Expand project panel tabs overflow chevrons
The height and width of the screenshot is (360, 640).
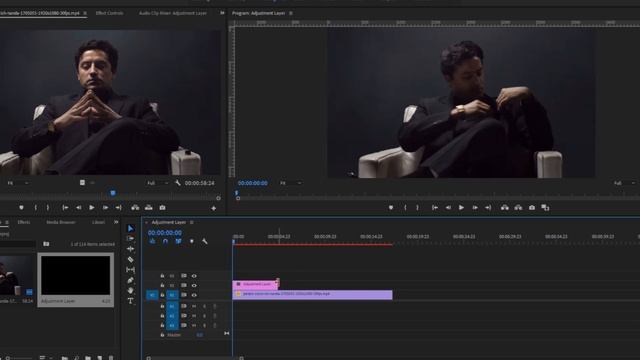click(116, 222)
